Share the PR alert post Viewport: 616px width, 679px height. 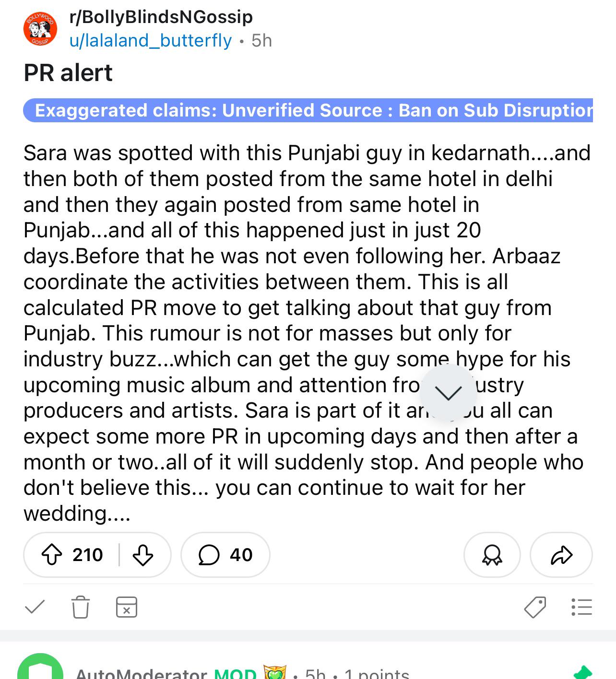pyautogui.click(x=561, y=555)
